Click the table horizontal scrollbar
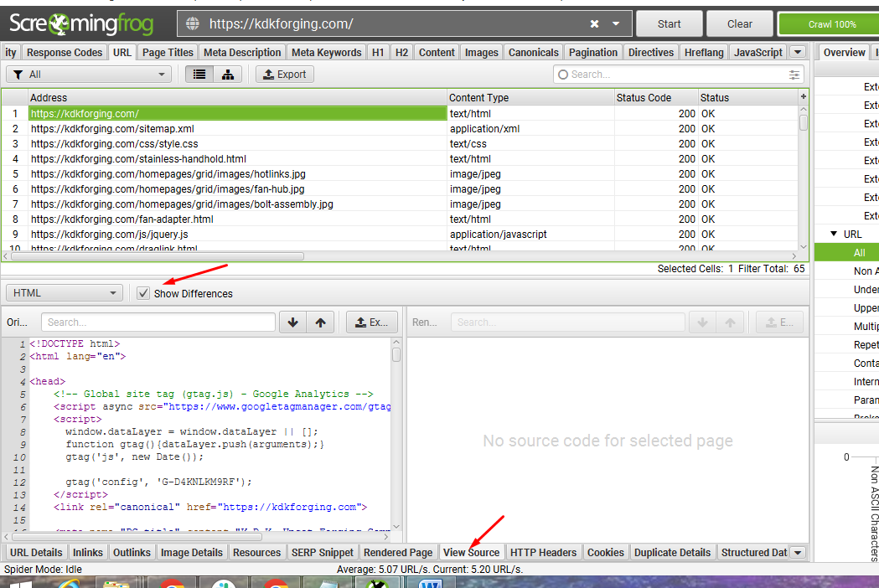This screenshot has height=588, width=879. [x=157, y=256]
